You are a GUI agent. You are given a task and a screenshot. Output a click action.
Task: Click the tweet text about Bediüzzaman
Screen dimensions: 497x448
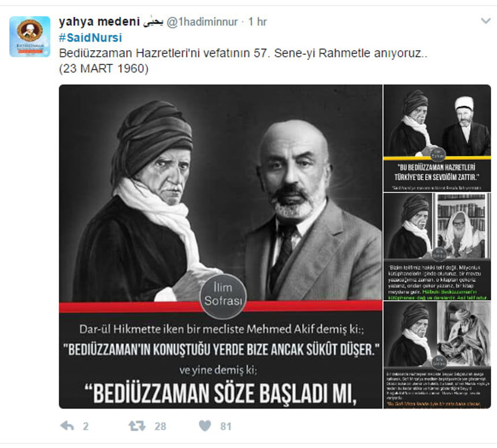coord(243,53)
